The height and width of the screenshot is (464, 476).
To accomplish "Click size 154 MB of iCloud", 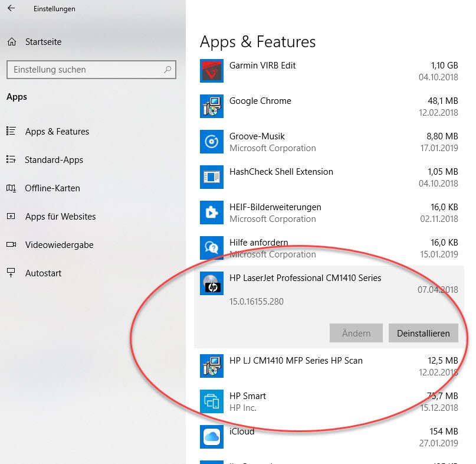I will (x=444, y=431).
